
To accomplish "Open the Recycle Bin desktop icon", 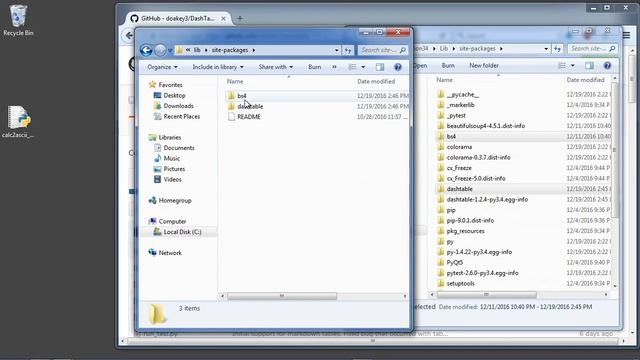I will pos(18,20).
